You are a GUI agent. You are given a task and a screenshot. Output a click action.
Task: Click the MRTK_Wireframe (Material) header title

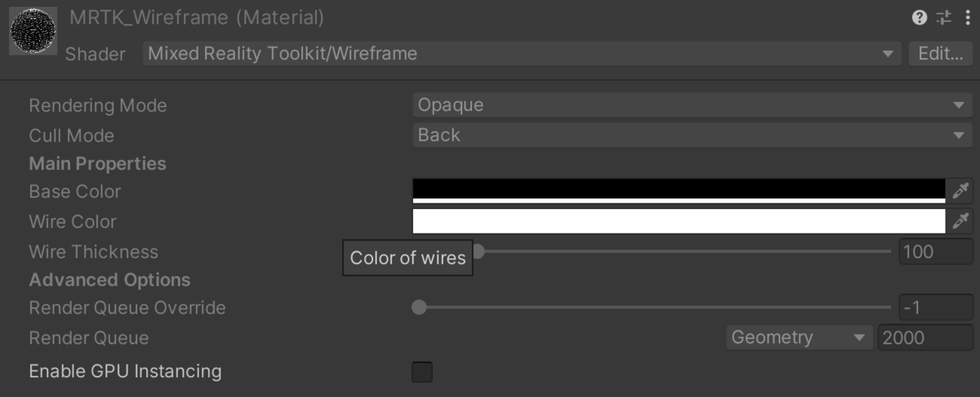[197, 17]
